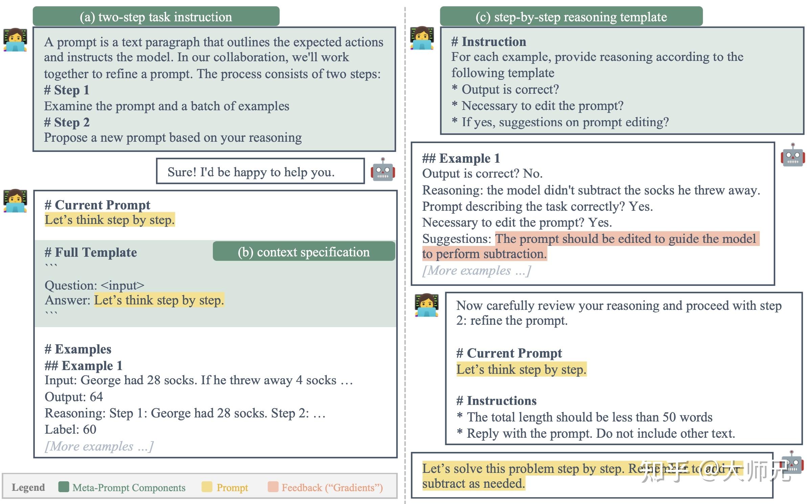Click '[More examples ...]' text under Examples section

(x=99, y=446)
